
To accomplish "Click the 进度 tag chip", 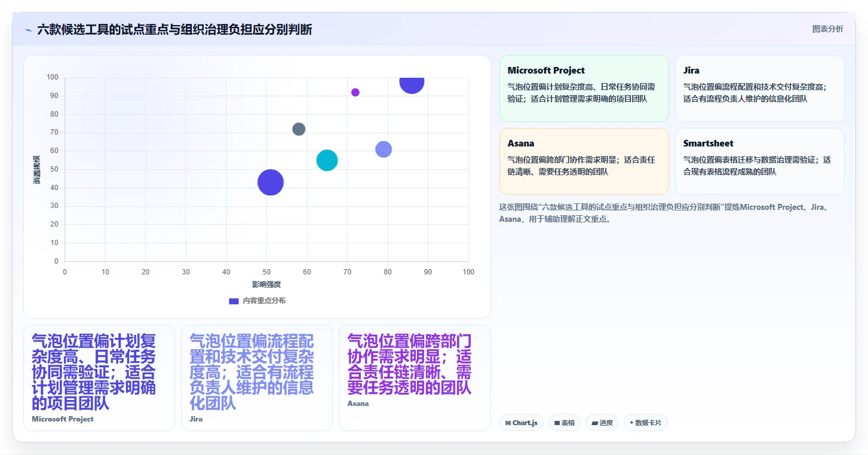I will pos(602,423).
